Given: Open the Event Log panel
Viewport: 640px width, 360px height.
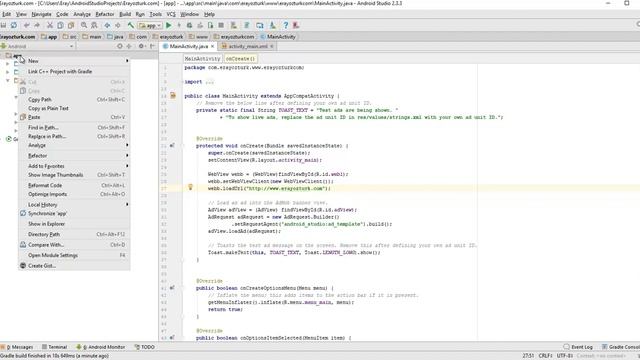Looking at the screenshot, I should coord(578,347).
